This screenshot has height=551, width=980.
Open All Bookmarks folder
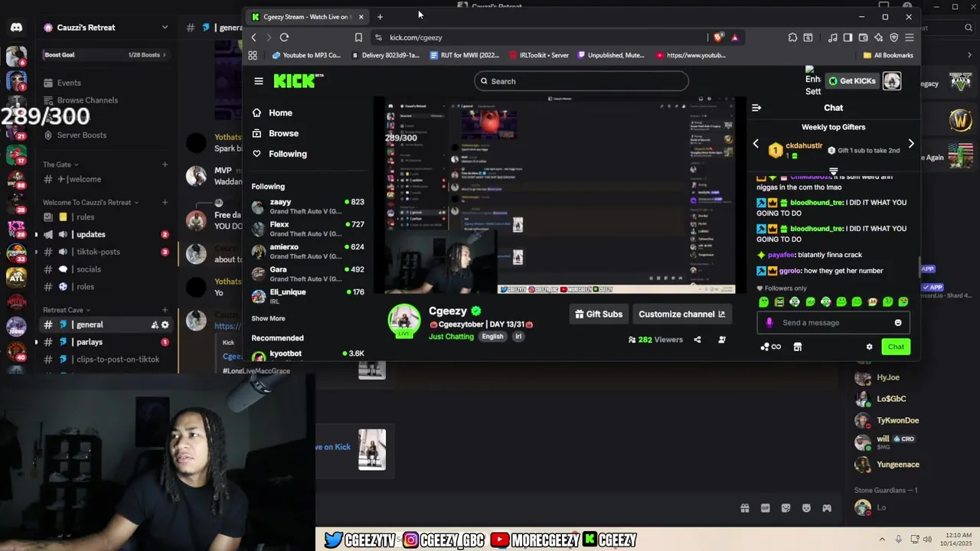(888, 55)
